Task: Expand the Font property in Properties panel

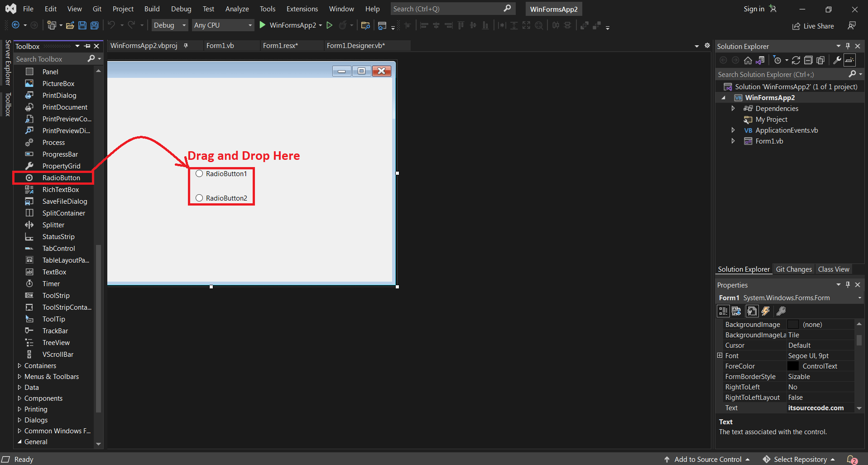Action: point(720,355)
